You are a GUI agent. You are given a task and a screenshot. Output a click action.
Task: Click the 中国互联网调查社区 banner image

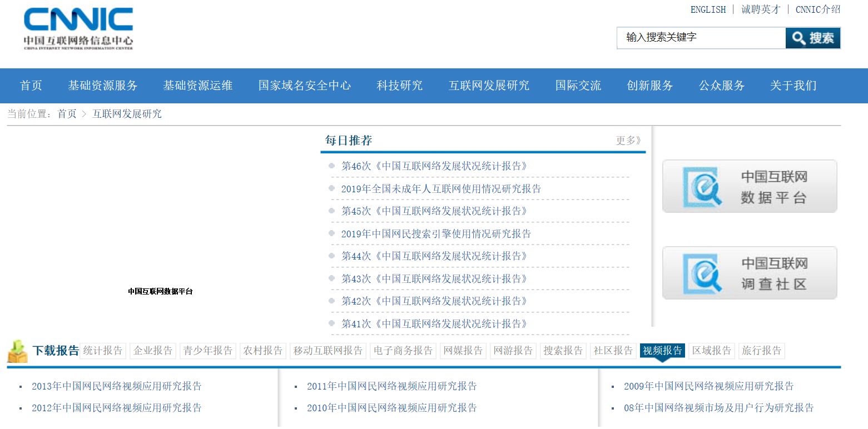[x=750, y=273]
